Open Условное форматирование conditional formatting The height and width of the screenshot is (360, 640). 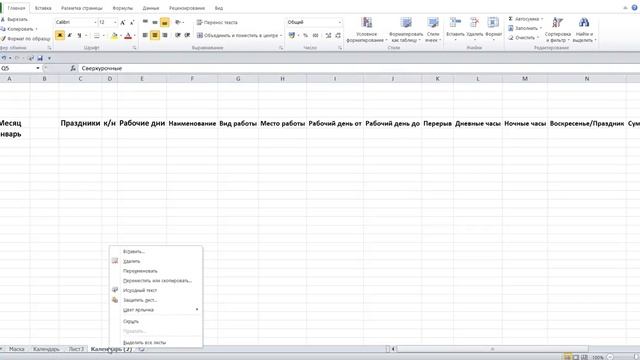tap(367, 30)
